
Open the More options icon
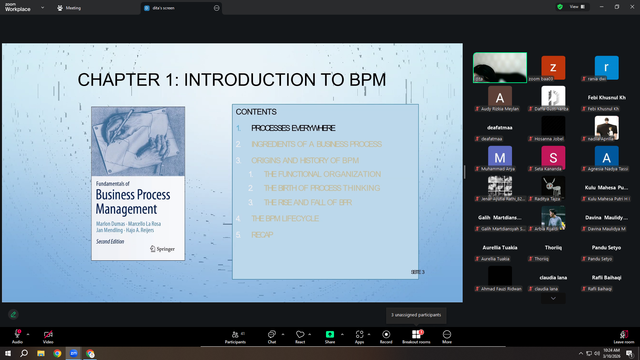pyautogui.click(x=447, y=334)
